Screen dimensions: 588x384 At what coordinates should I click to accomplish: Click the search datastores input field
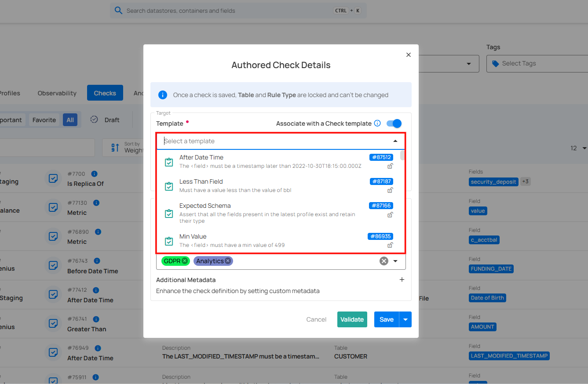[238, 11]
